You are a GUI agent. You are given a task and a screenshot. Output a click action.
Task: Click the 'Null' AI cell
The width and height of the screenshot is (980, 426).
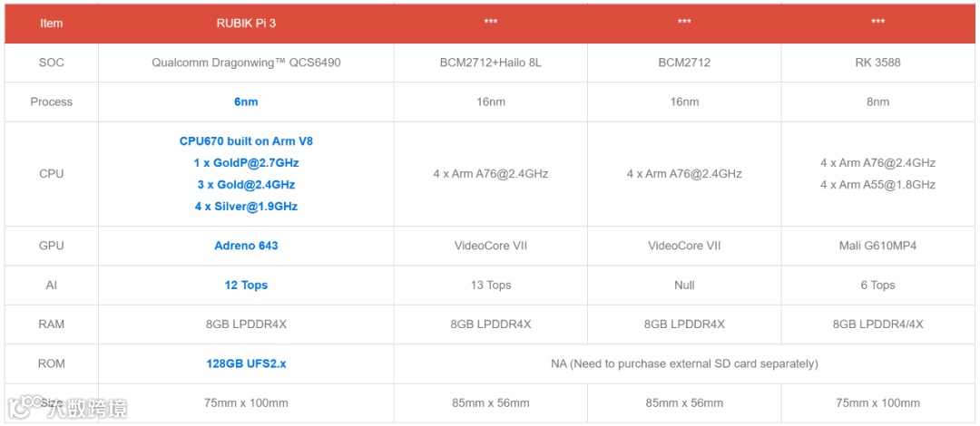click(x=684, y=285)
